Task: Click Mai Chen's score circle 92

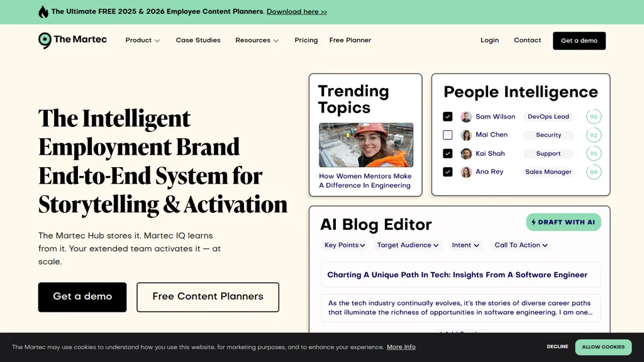Action: (594, 135)
